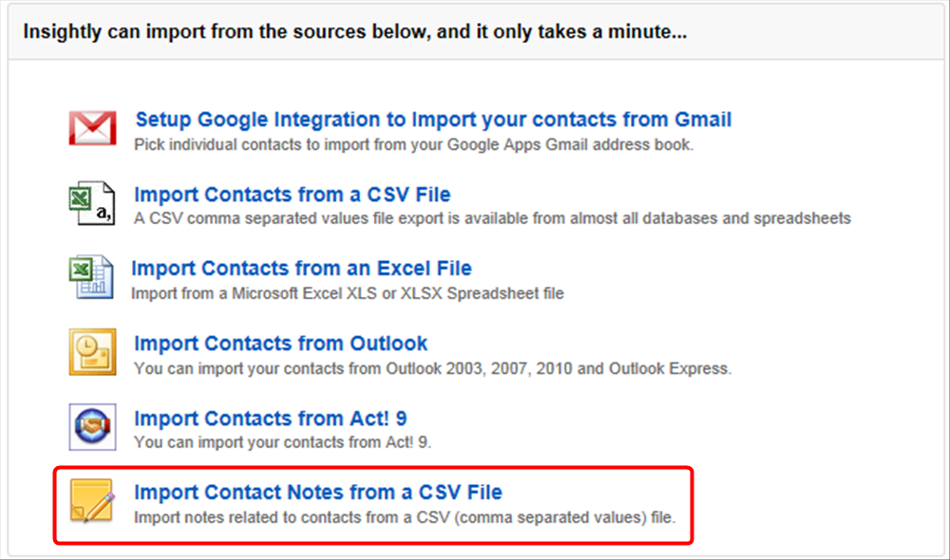Click the Outlook contacts icon
The height and width of the screenshot is (560, 950).
point(92,352)
